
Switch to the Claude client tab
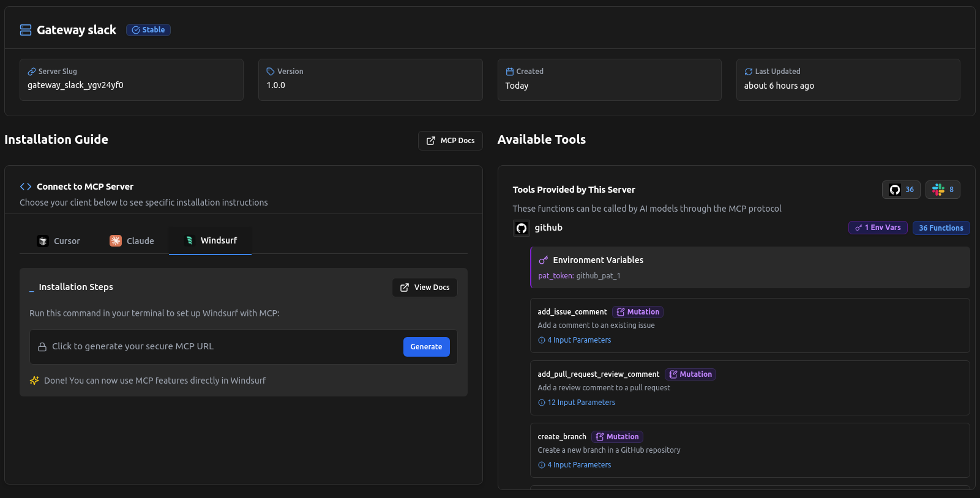pos(132,241)
